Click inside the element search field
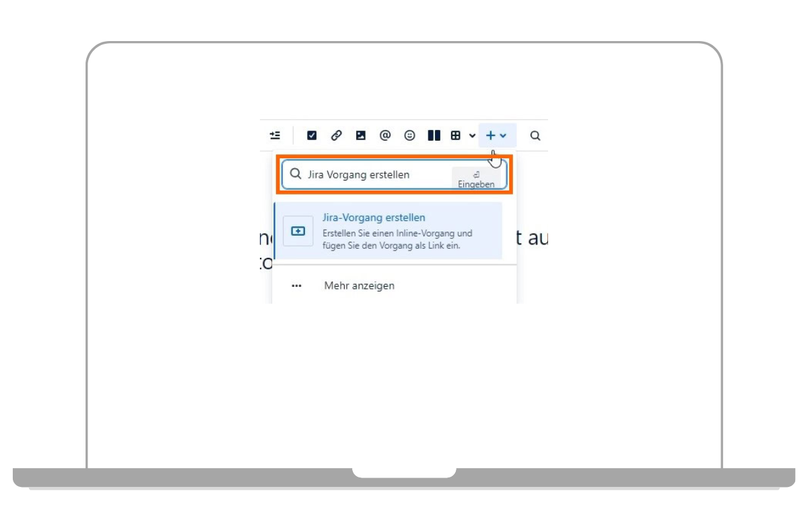The height and width of the screenshot is (532, 808). click(x=370, y=174)
